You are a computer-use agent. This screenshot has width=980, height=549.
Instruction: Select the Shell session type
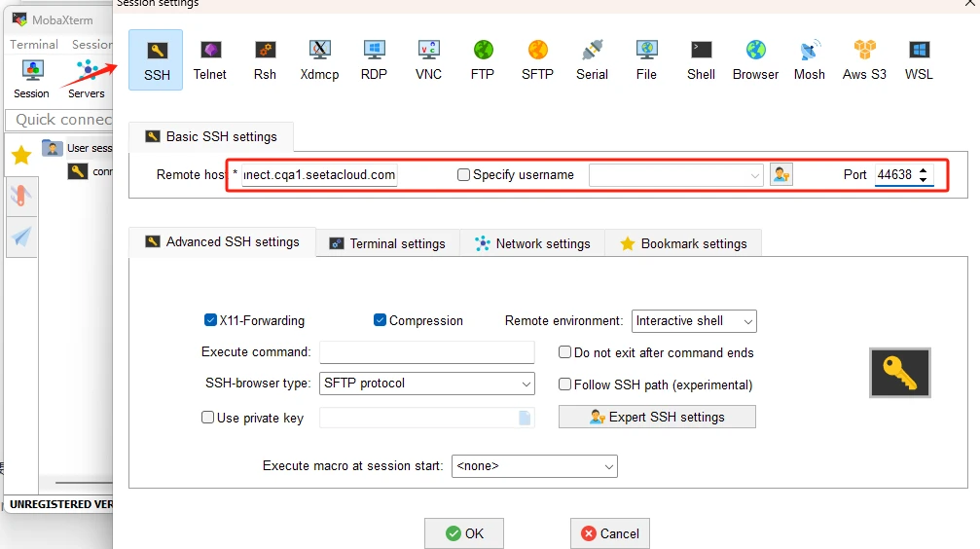coord(701,60)
